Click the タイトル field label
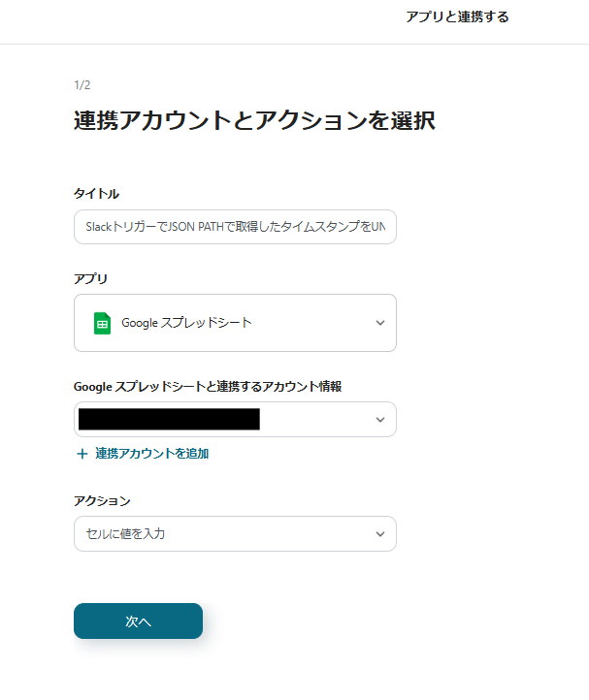The image size is (589, 700). pyautogui.click(x=96, y=194)
